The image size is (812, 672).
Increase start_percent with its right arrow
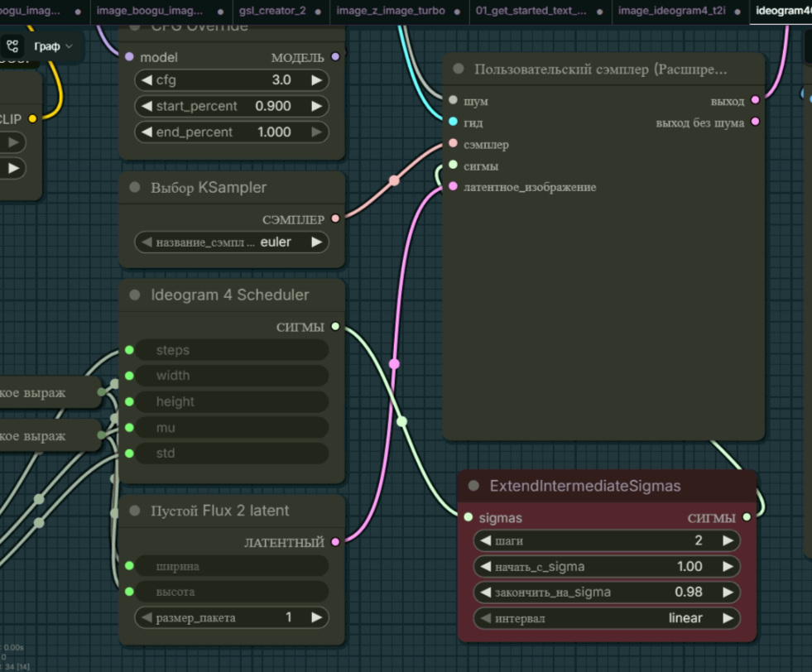coord(316,106)
